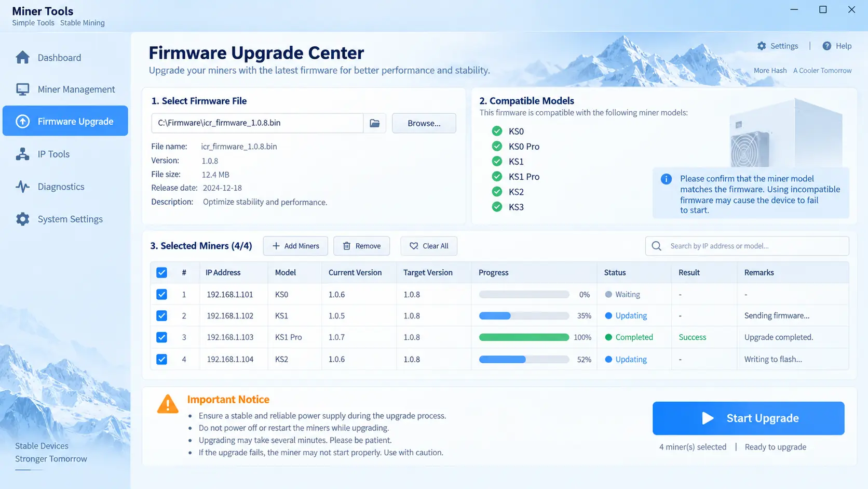Click the miner search magnifier icon

657,246
